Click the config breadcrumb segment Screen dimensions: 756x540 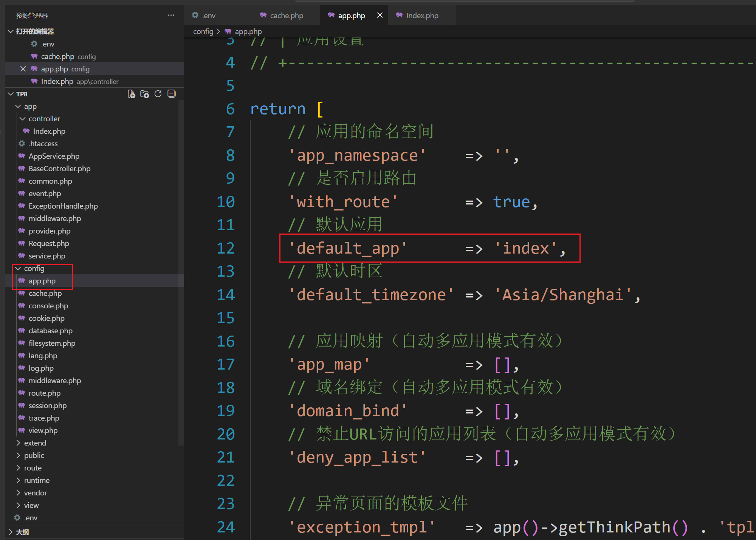coord(203,31)
